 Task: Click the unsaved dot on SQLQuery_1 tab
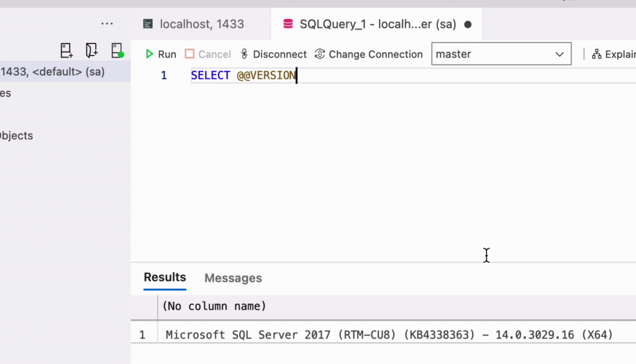click(468, 25)
